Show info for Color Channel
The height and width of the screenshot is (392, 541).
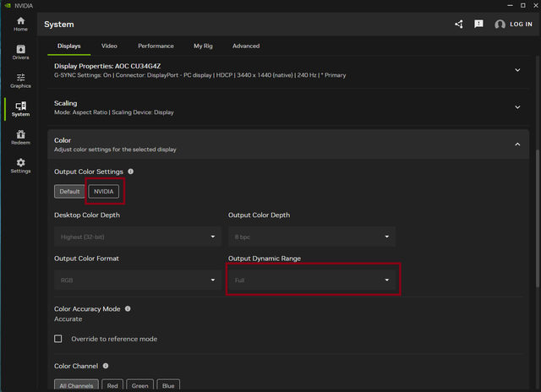pyautogui.click(x=106, y=366)
